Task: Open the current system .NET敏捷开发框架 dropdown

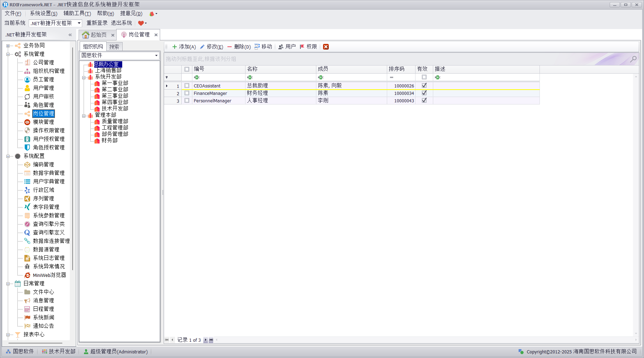Action: coord(79,23)
